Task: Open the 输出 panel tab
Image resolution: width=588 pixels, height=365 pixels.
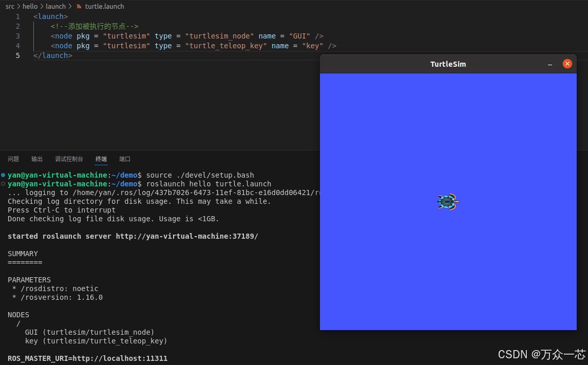Action: point(37,159)
